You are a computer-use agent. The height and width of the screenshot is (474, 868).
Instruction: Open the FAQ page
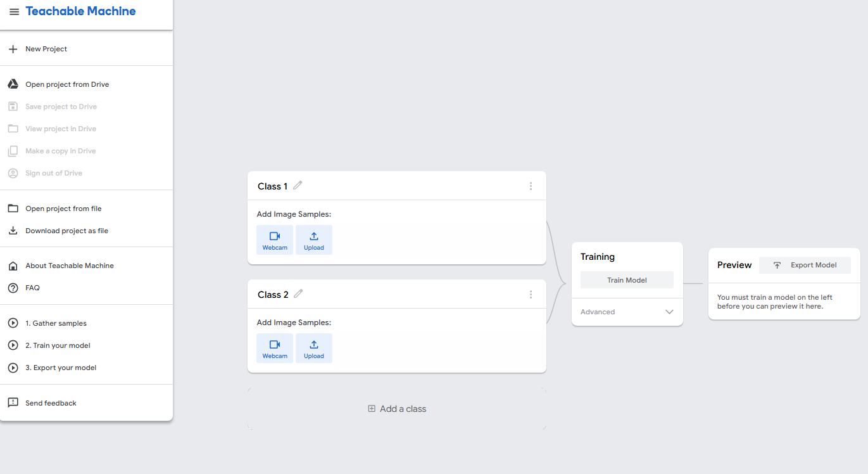32,288
